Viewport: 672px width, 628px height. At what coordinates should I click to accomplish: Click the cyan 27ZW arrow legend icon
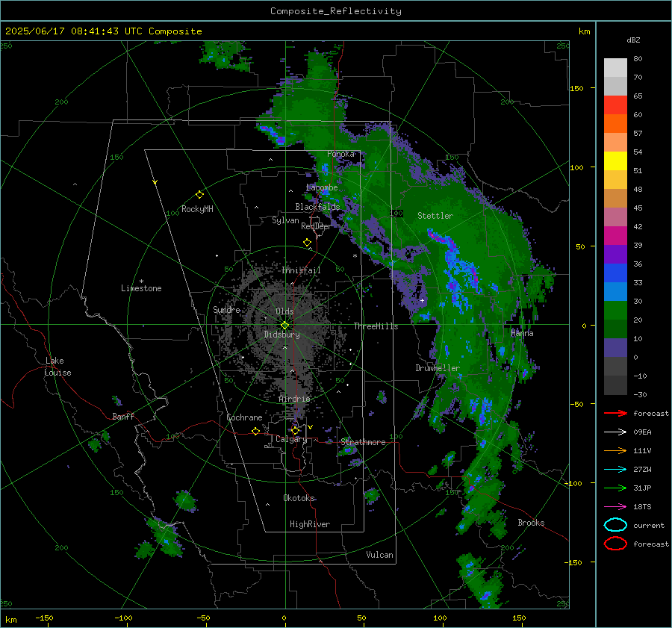[x=615, y=469]
